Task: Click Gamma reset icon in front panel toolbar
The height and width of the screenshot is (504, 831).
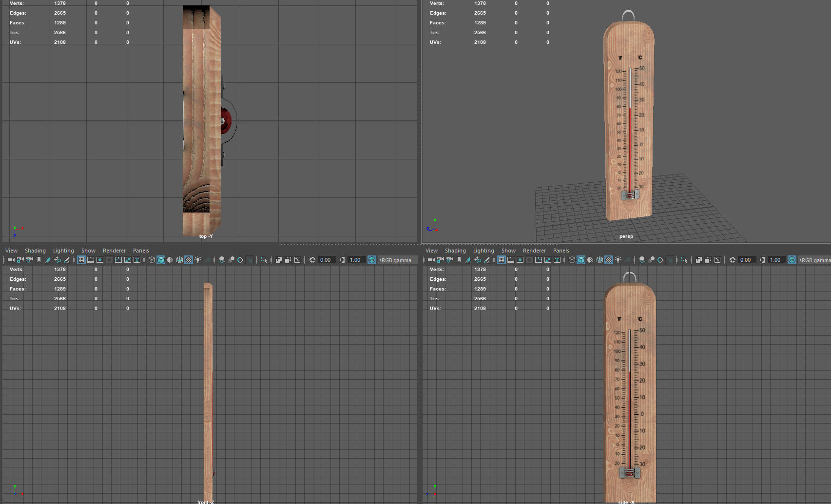Action: [342, 260]
